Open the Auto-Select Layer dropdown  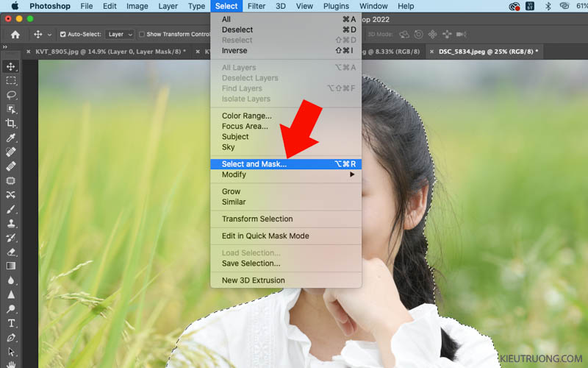tap(120, 34)
